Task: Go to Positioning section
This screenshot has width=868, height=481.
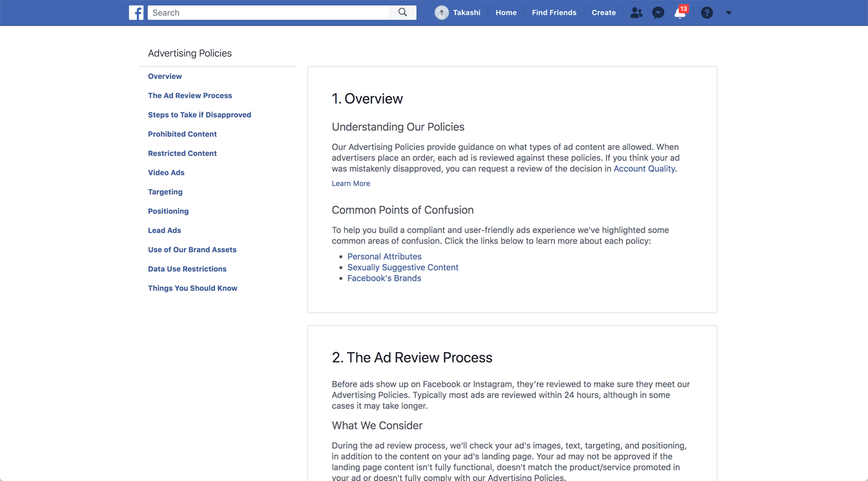Action: [x=168, y=211]
